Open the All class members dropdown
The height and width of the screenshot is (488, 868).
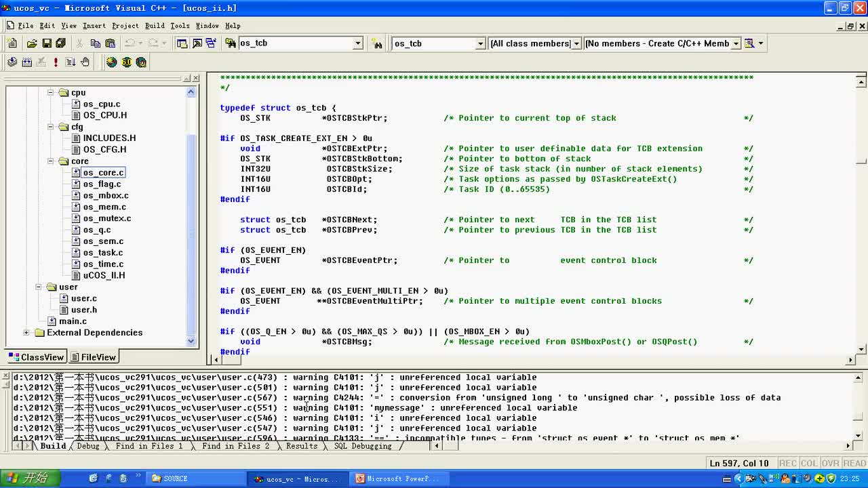point(576,43)
